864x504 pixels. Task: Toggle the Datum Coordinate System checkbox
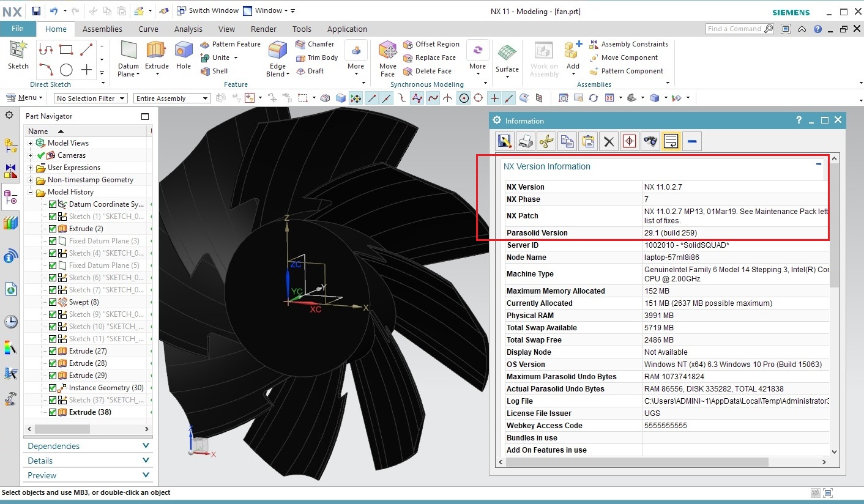53,204
